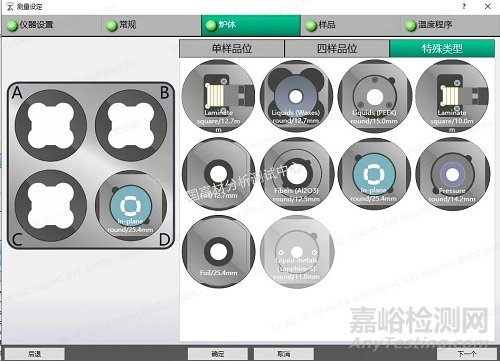Choose the Foil/12.7mm holder
500x361 pixels.
coord(218,174)
